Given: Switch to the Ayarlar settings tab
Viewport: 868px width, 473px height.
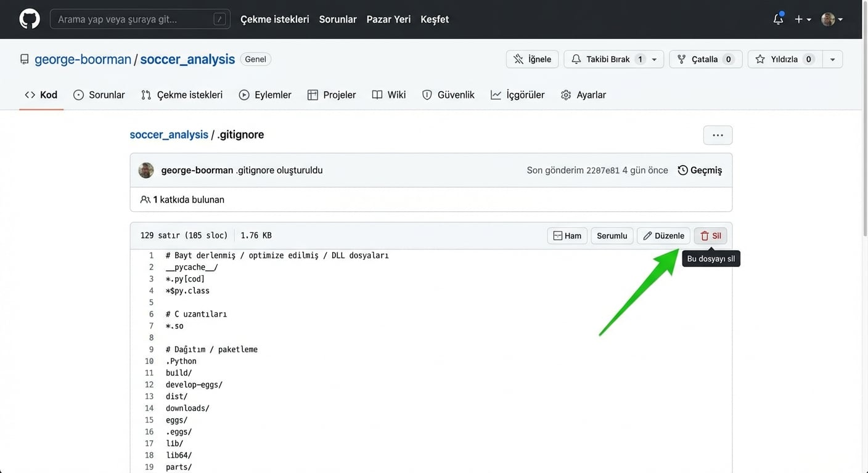Looking at the screenshot, I should pyautogui.click(x=583, y=95).
